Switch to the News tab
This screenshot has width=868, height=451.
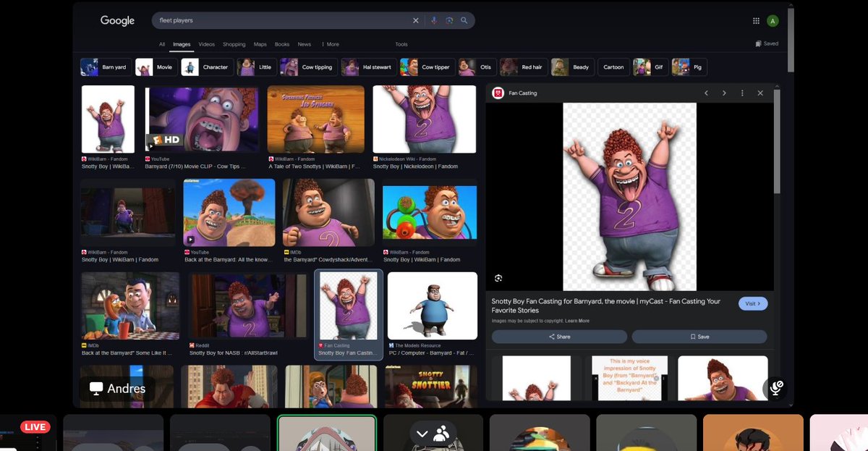point(305,44)
